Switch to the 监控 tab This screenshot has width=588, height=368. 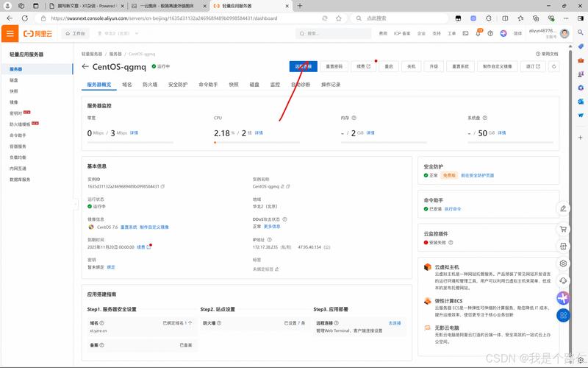(x=275, y=85)
